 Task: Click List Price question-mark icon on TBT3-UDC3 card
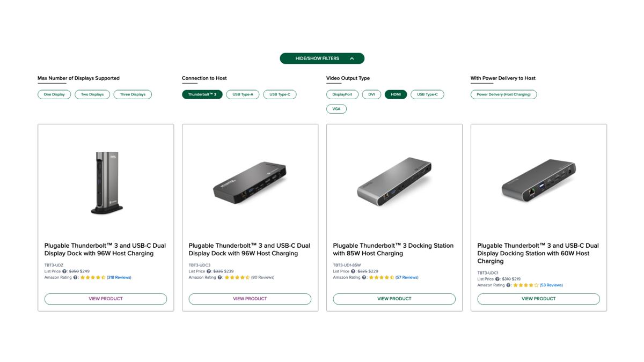coord(209,271)
